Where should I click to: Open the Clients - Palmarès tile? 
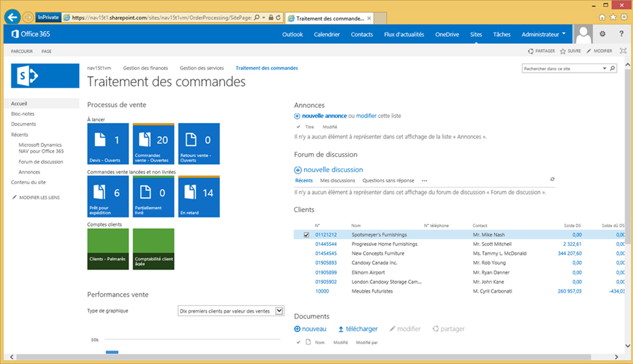tap(108, 248)
